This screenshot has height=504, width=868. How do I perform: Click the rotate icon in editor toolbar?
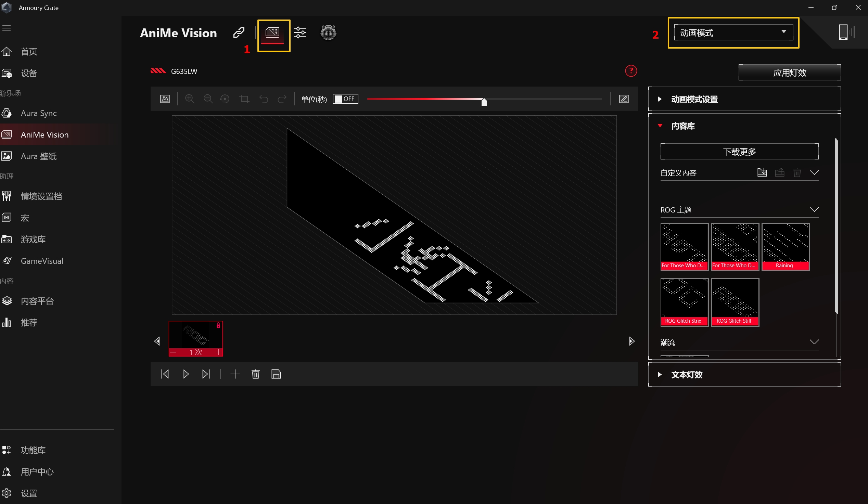(225, 99)
